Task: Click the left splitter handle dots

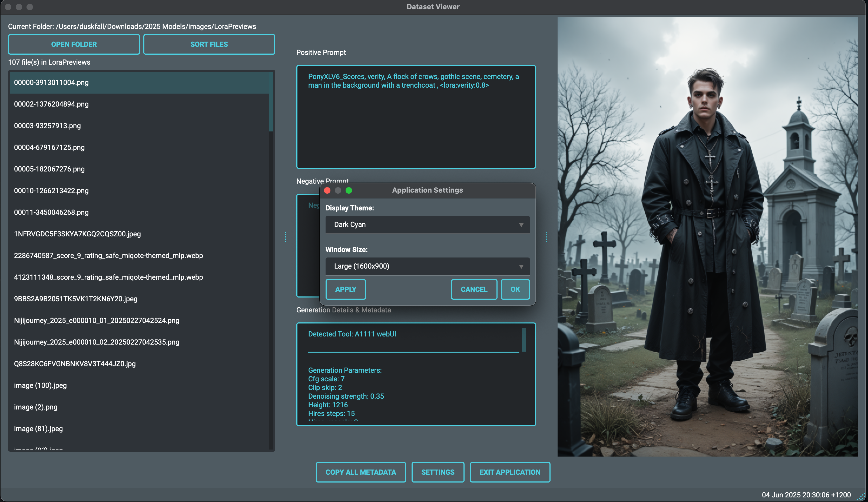Action: [286, 237]
